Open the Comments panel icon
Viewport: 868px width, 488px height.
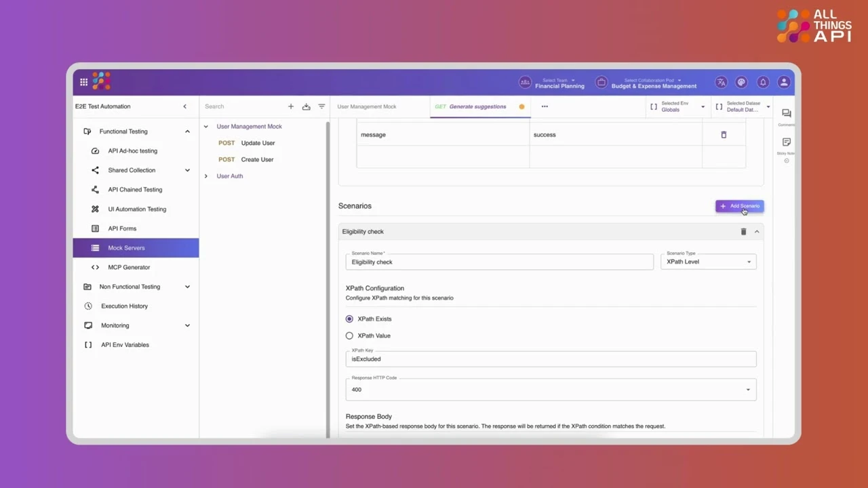tap(786, 114)
